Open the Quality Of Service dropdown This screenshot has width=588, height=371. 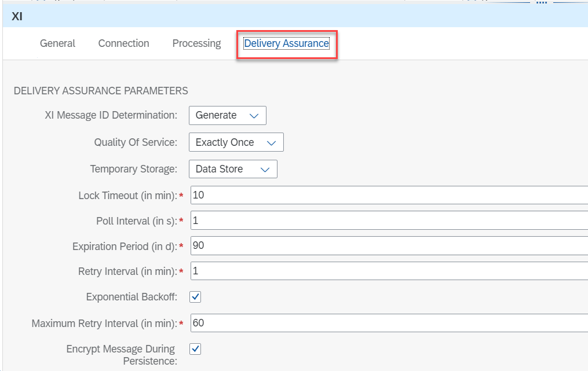pos(236,142)
